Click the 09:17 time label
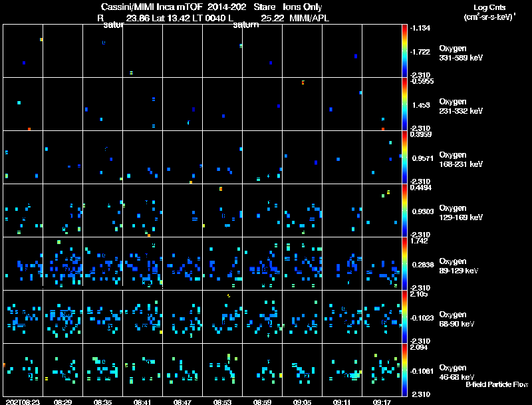The height and width of the screenshot is (405, 532). pos(382,402)
